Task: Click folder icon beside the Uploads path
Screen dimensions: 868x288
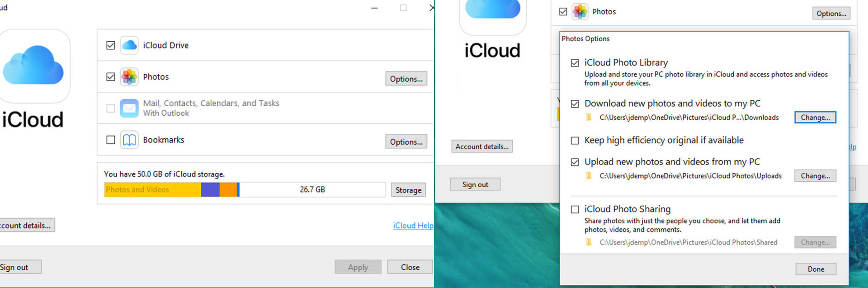Action: pos(589,176)
